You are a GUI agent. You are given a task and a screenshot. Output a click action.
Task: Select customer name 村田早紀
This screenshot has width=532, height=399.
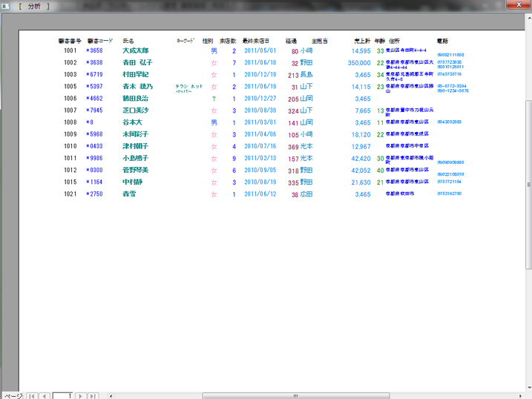click(x=135, y=74)
